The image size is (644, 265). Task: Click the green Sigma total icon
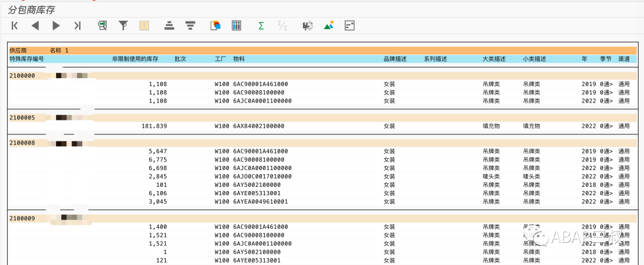261,26
